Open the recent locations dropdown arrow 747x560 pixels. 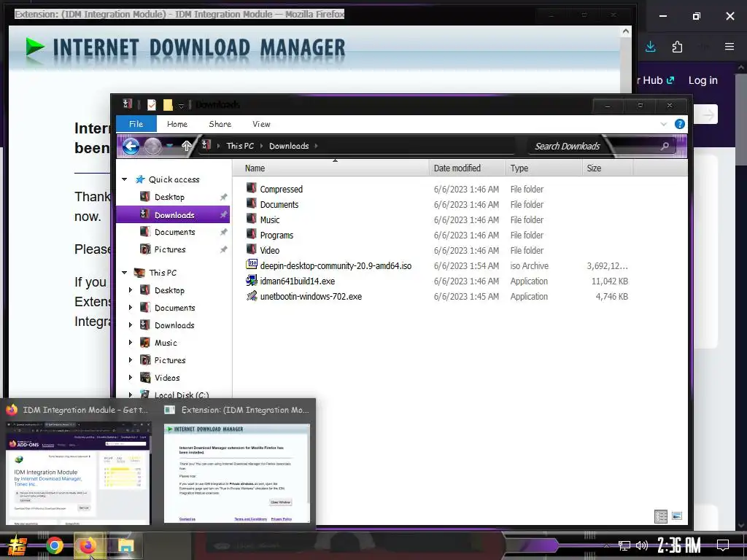click(170, 146)
